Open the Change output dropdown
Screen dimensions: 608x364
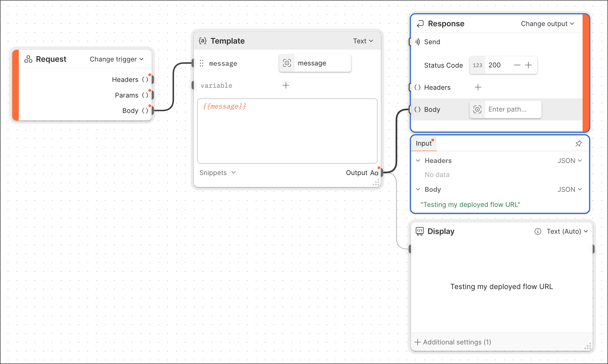[x=547, y=24]
